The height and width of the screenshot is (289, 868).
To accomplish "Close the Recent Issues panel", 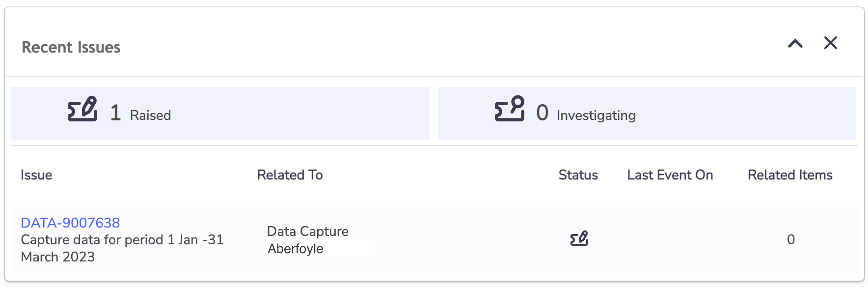I will pos(831,43).
